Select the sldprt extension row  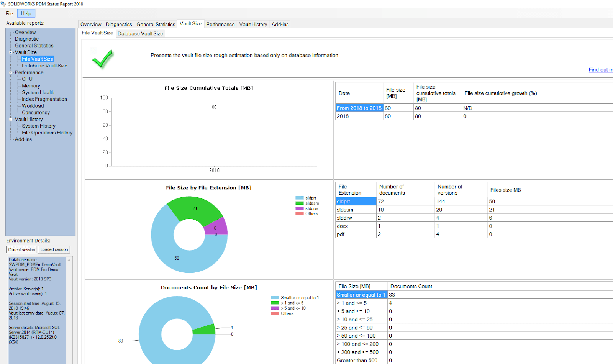474,202
